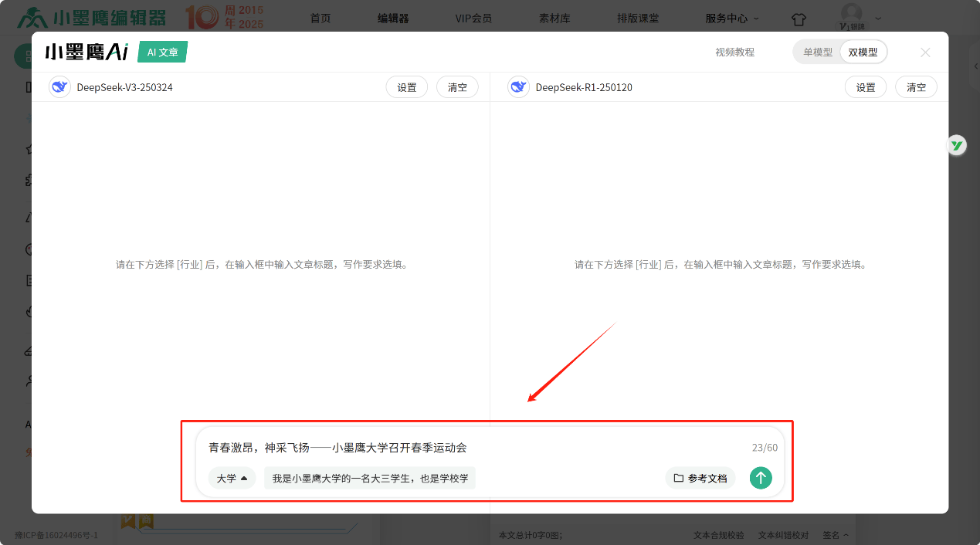The height and width of the screenshot is (545, 980).
Task: Click the T-shirt skin icon
Action: click(799, 19)
